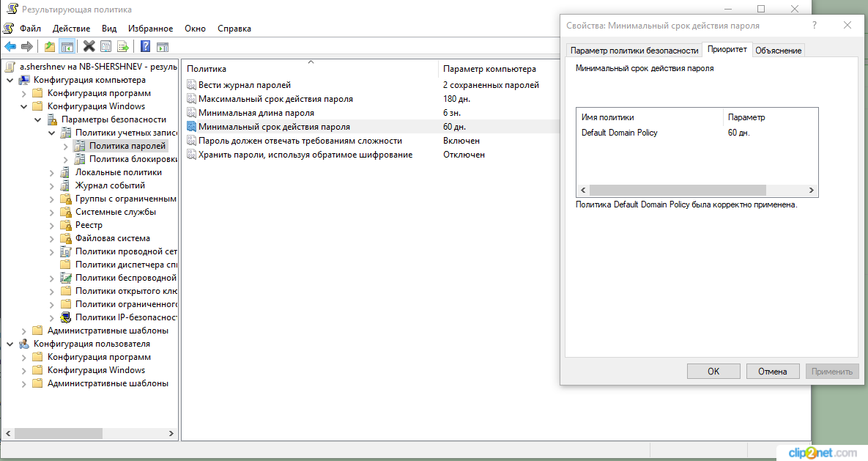Select Политики открытого ключа tree item
This screenshot has width=868, height=461.
(x=126, y=291)
